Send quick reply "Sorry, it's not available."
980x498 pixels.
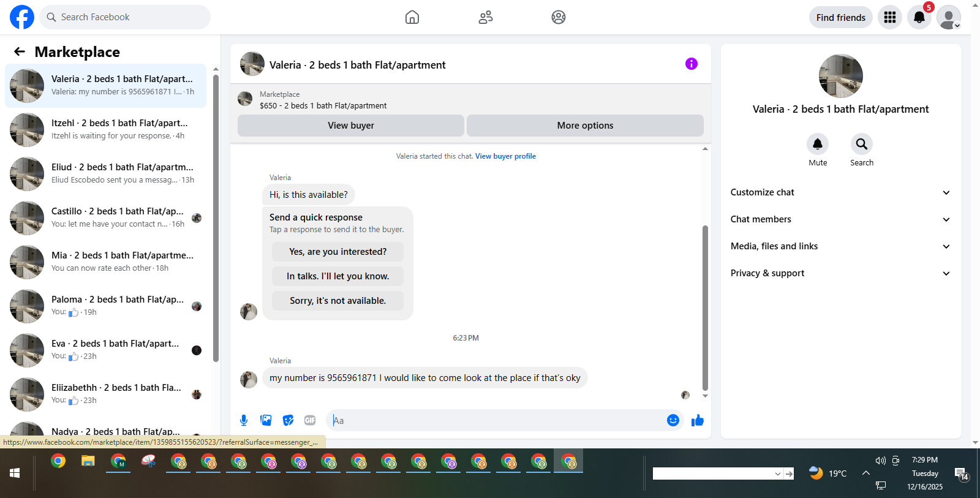pyautogui.click(x=337, y=301)
